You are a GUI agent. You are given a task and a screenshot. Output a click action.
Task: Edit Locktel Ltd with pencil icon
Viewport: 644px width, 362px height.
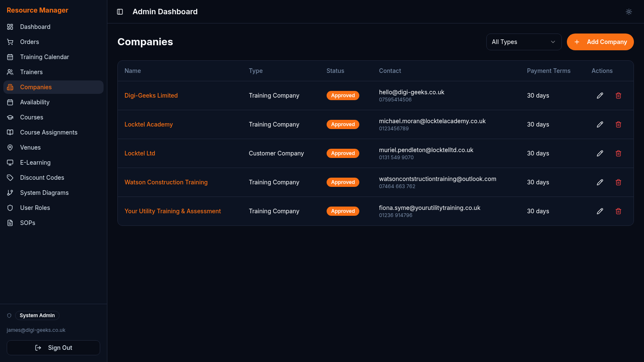tap(600, 153)
